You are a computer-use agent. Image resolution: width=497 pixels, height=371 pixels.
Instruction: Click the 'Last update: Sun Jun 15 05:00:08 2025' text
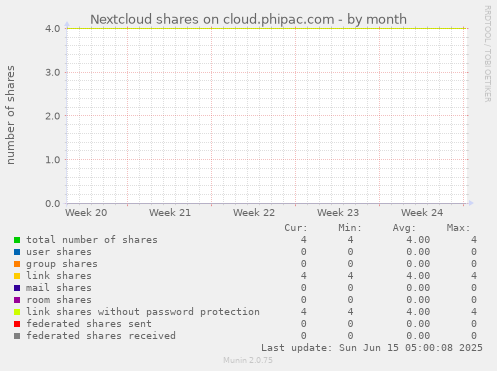pyautogui.click(x=372, y=348)
